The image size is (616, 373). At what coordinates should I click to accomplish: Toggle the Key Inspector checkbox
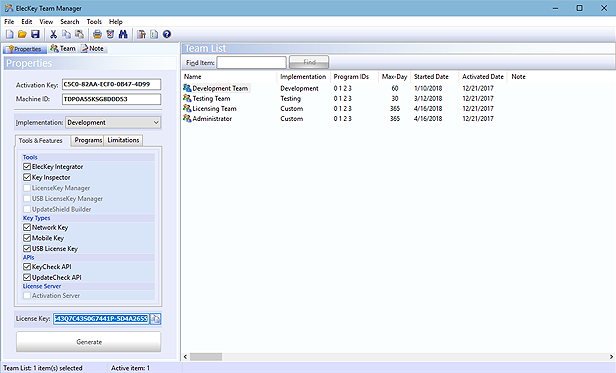[x=27, y=177]
